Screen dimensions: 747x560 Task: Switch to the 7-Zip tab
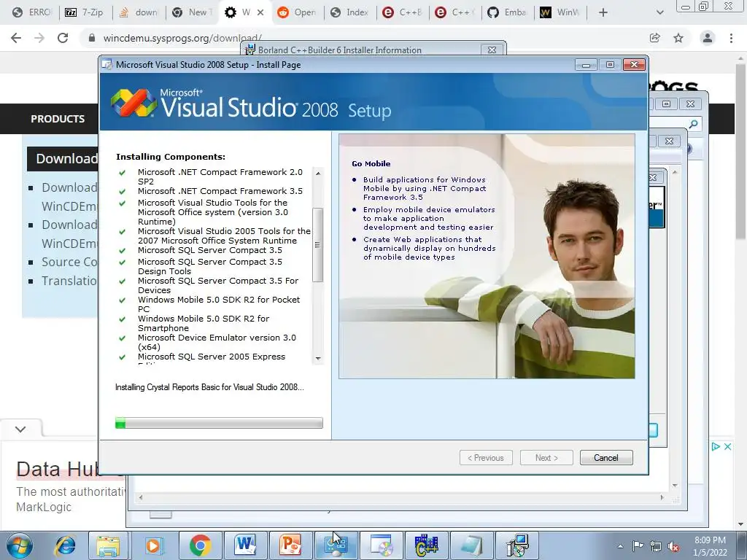pos(85,12)
